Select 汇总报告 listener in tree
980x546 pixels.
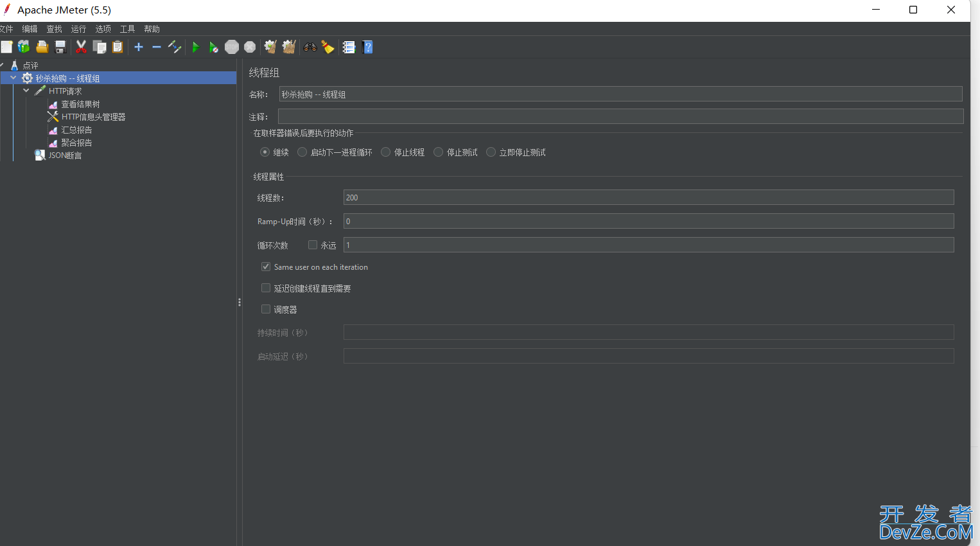tap(76, 130)
